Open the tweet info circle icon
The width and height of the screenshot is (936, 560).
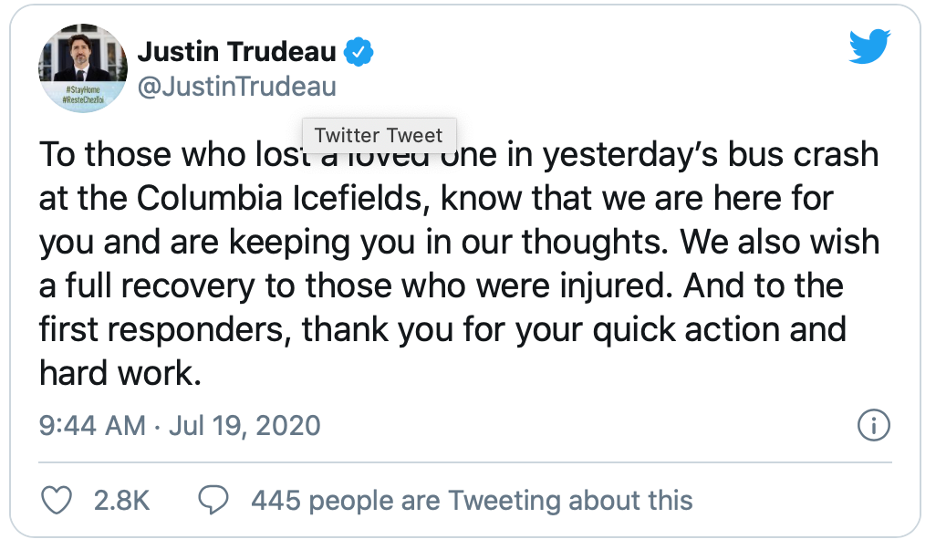pos(874,425)
